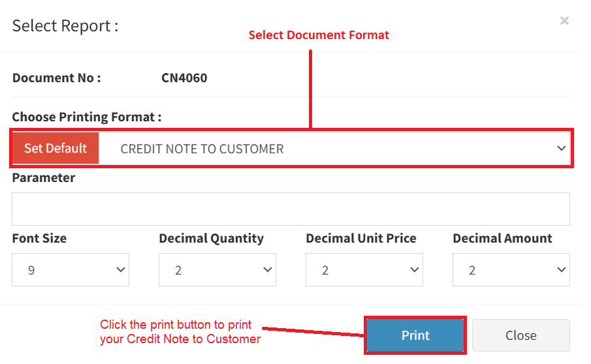Click the Font Size dropdown arrow icon
591x364 pixels.
(120, 270)
